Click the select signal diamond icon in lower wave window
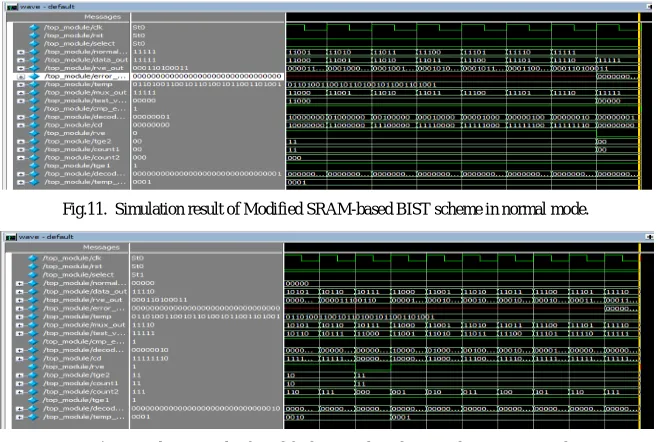The image size is (660, 442). [x=33, y=274]
